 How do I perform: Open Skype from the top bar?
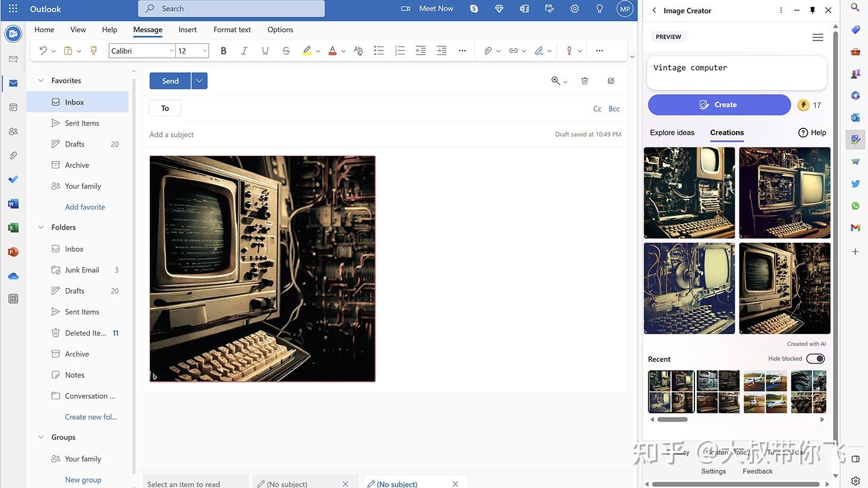coord(474,8)
